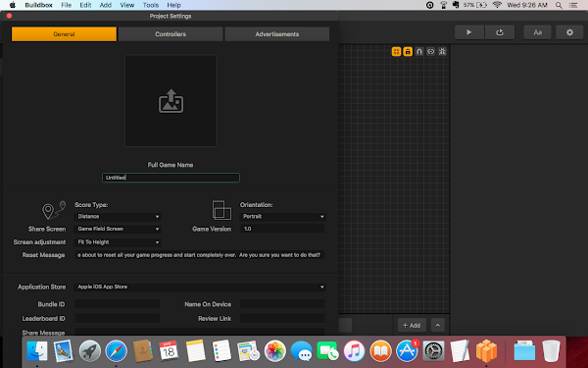Click the Review Link field
Viewport: 588px width, 368px height.
(x=282, y=318)
